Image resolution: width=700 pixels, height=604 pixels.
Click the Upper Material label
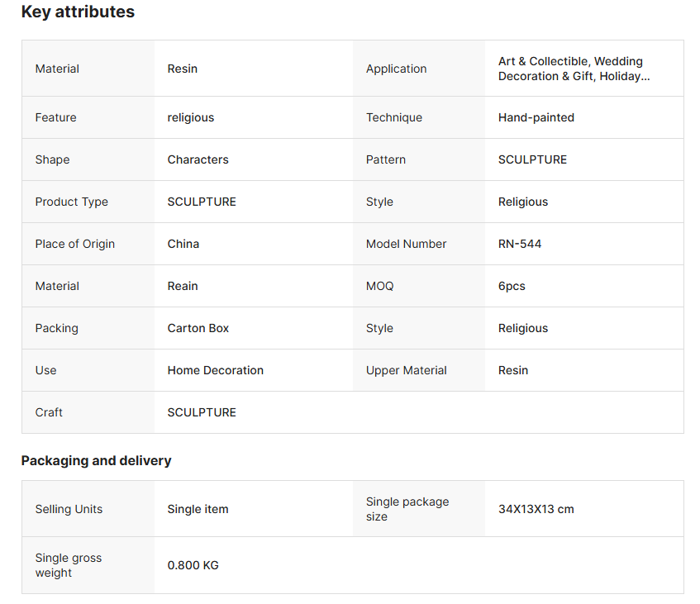[x=406, y=370]
